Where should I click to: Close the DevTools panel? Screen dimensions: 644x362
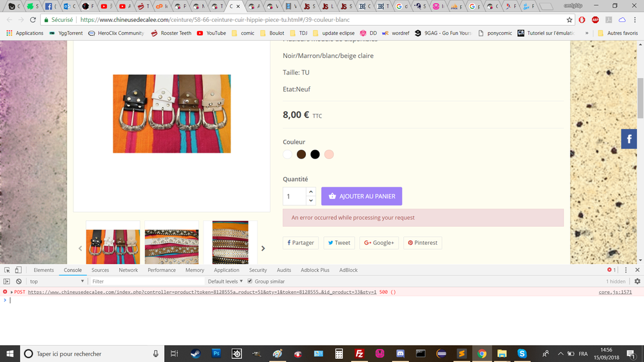tap(638, 270)
